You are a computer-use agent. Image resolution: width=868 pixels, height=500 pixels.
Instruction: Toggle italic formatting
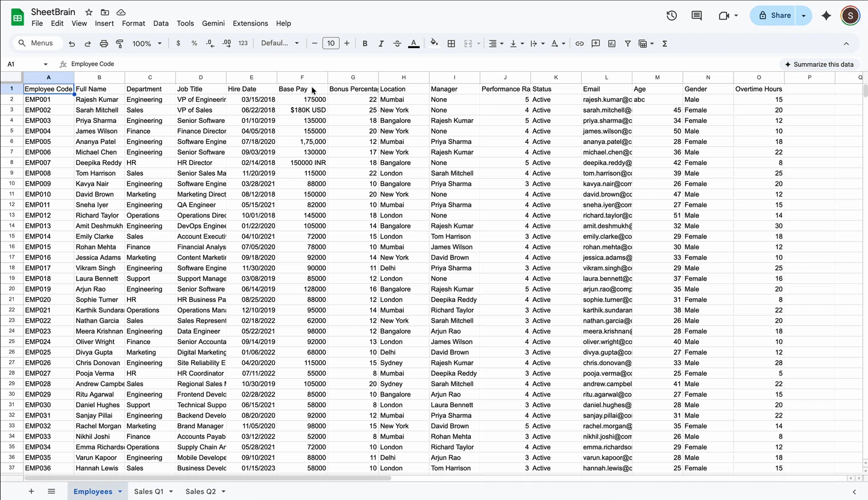pyautogui.click(x=381, y=43)
